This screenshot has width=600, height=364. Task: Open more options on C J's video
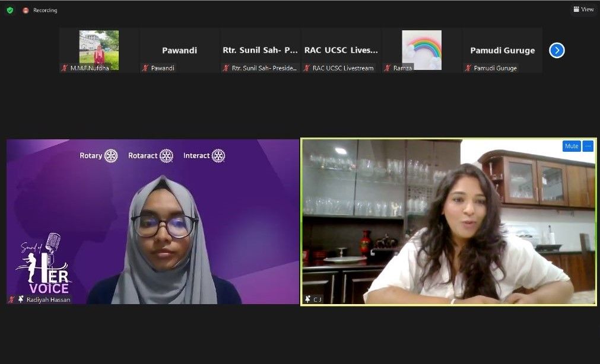pos(588,146)
